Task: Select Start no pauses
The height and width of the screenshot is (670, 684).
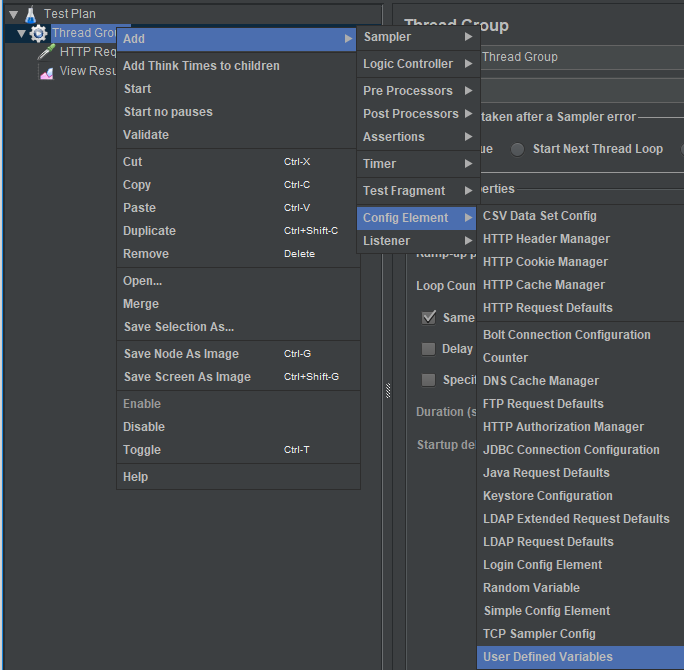Action: (237, 112)
